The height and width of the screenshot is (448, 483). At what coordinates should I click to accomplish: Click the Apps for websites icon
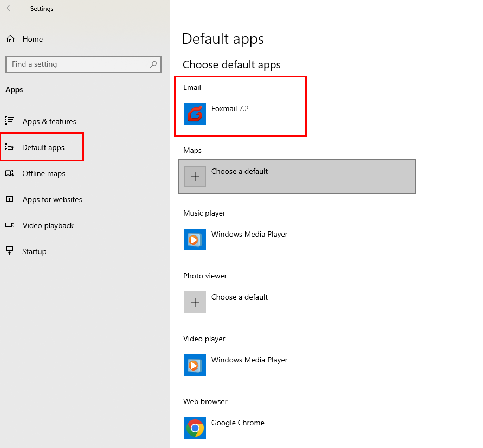(x=10, y=199)
